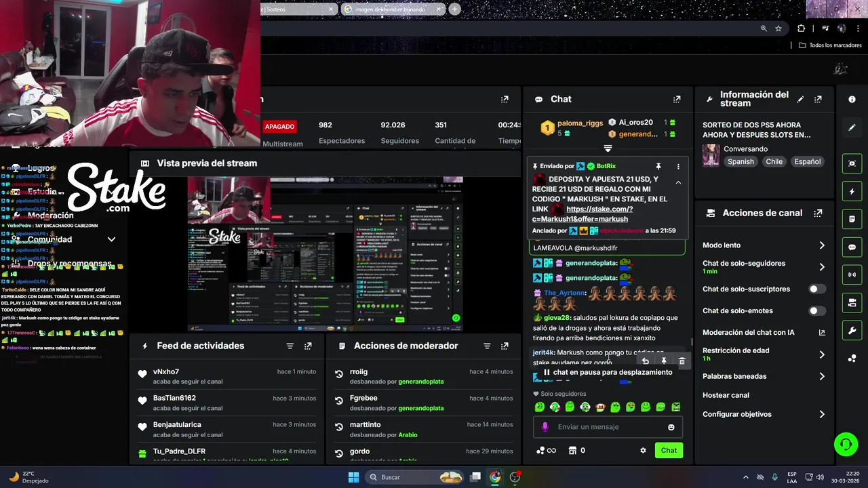This screenshot has width=868, height=488.
Task: Toggle the wrench icon in the right sidebar
Action: tap(852, 330)
